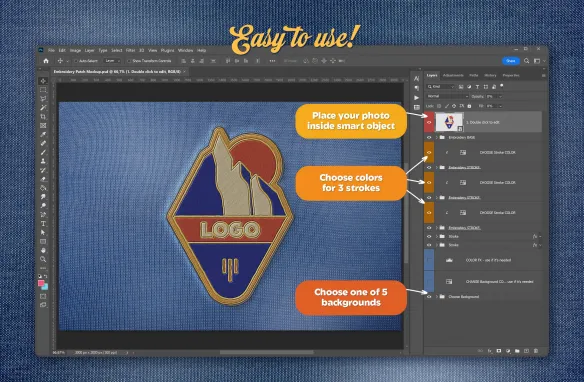
Task: Open the Auto-Select Layer dropdown
Action: coord(112,61)
